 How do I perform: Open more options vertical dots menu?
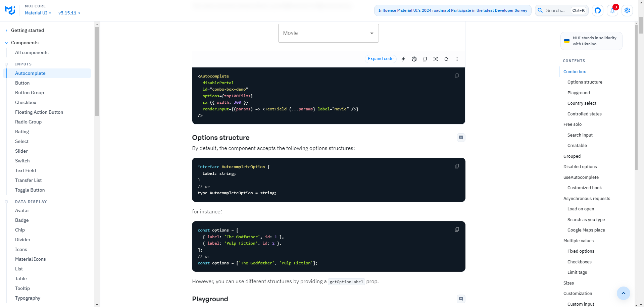(x=457, y=59)
